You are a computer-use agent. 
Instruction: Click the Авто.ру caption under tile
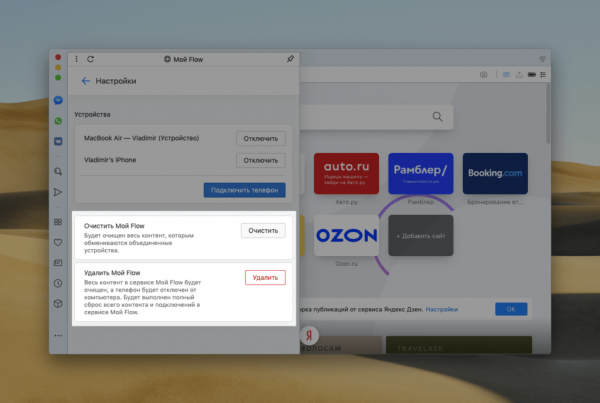coord(346,202)
